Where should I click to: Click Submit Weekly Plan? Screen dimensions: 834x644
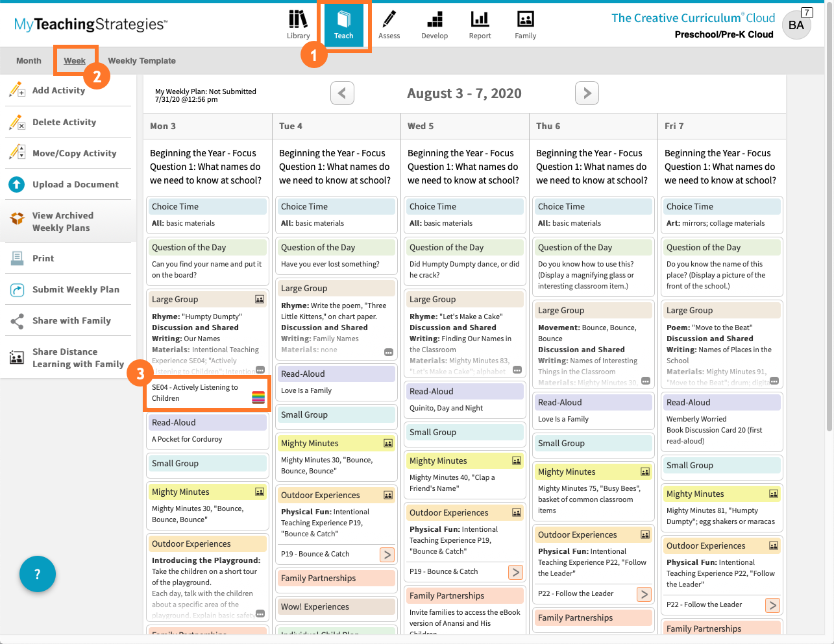tap(75, 290)
